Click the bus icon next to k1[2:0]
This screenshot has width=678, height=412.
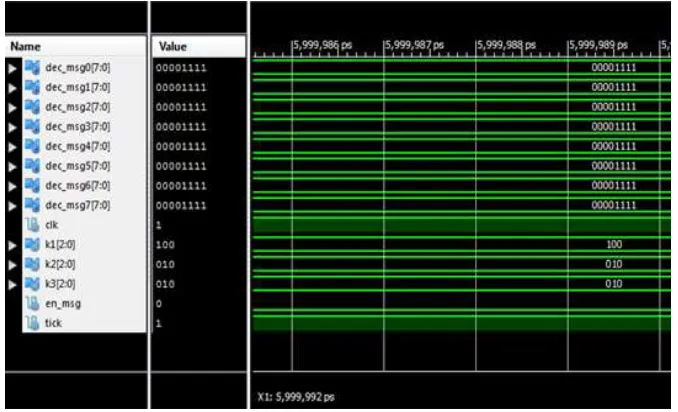pos(32,244)
